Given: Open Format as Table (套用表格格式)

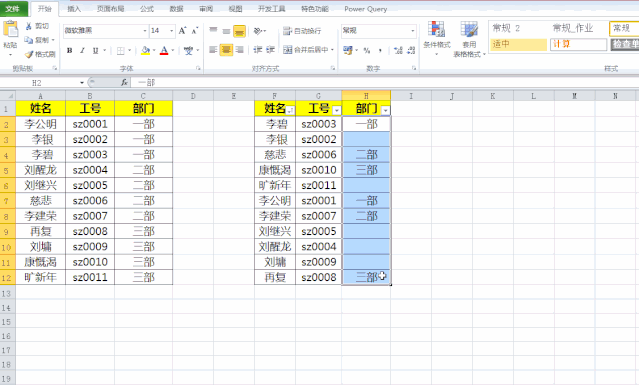Looking at the screenshot, I should point(469,39).
